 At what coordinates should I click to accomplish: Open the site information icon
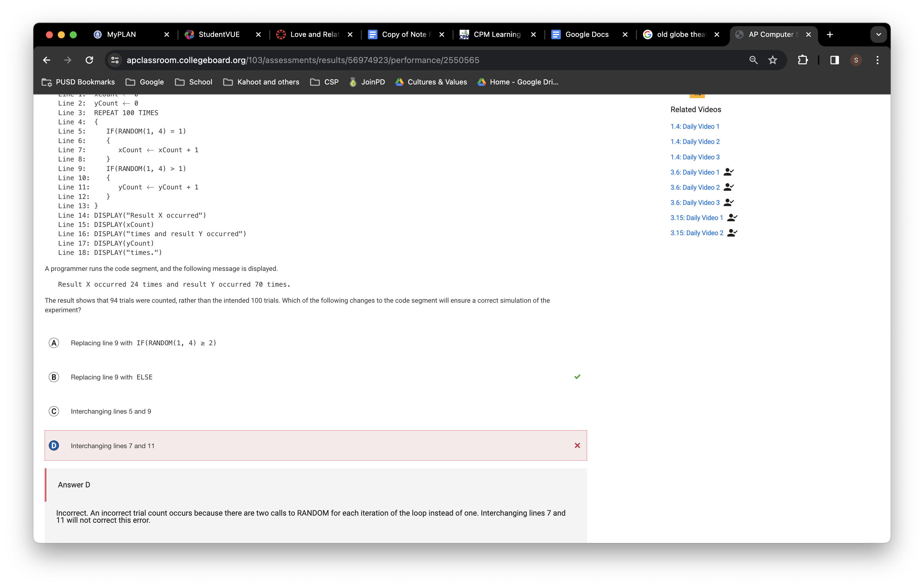[115, 60]
